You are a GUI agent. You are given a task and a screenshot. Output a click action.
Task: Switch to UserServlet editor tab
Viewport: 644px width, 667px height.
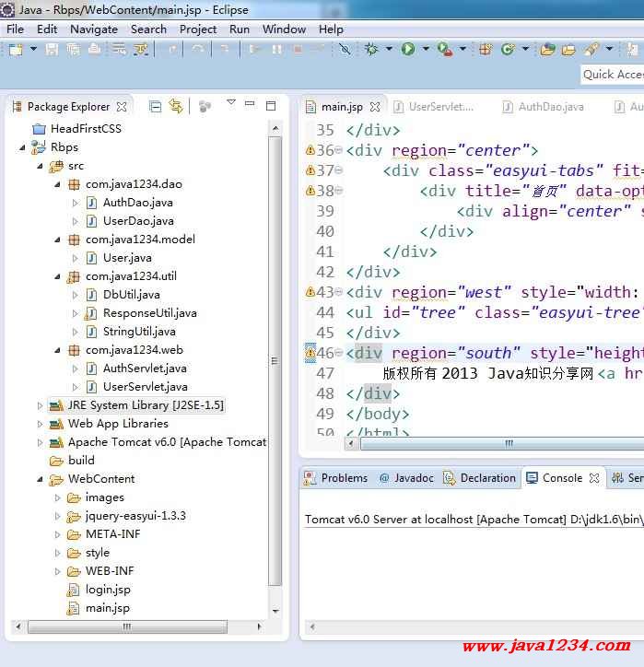coord(434,107)
